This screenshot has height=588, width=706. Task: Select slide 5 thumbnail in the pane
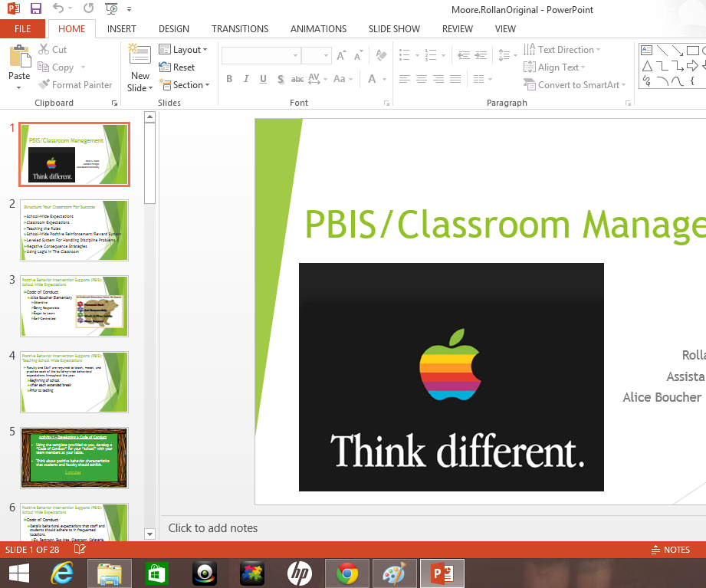[x=74, y=456]
